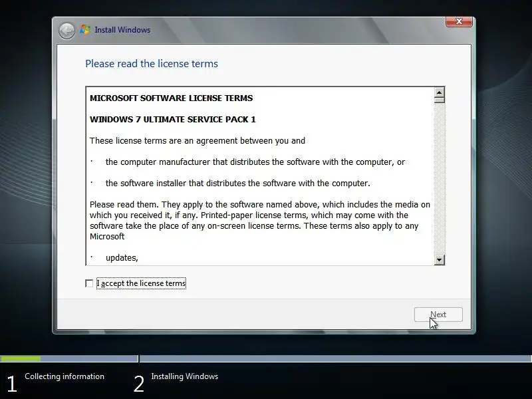Click 'WINDOWS 7 ULTIMATE SERVICE PACK 1' text
532x399 pixels.
point(173,120)
